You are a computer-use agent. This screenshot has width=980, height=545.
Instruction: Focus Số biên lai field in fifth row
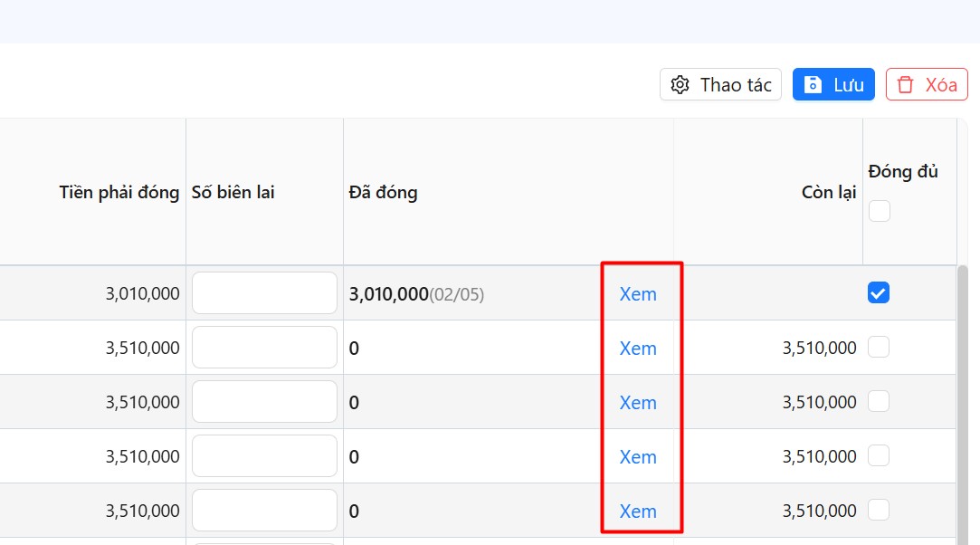(264, 511)
